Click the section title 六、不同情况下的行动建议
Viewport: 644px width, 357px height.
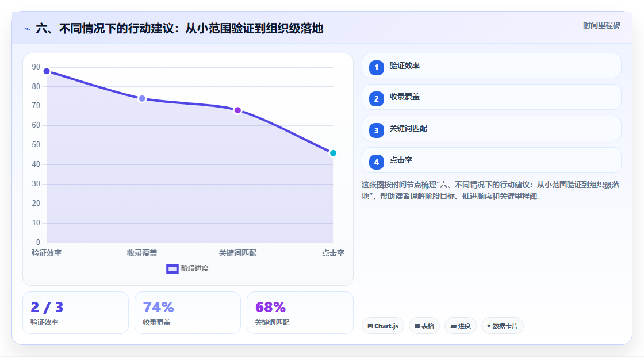click(179, 28)
